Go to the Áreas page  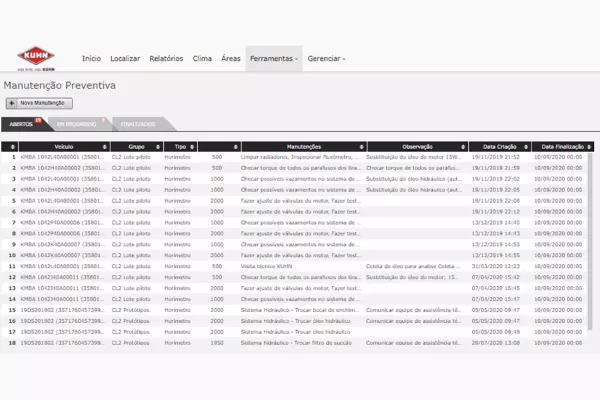click(x=230, y=59)
